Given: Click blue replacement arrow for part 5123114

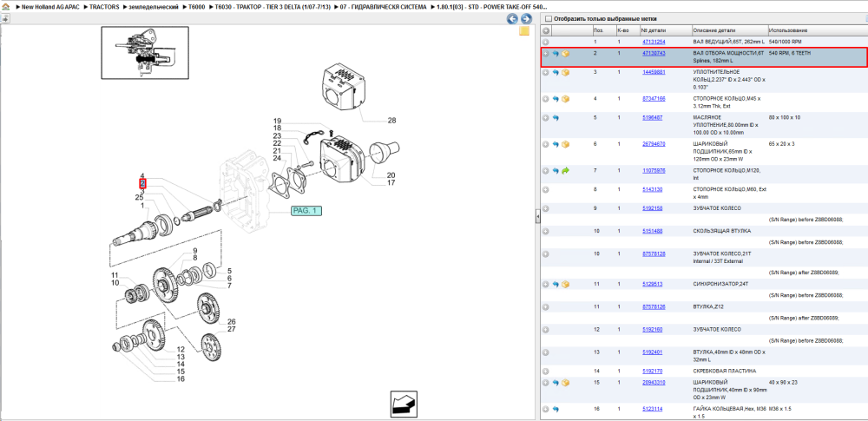Looking at the screenshot, I should pos(556,409).
